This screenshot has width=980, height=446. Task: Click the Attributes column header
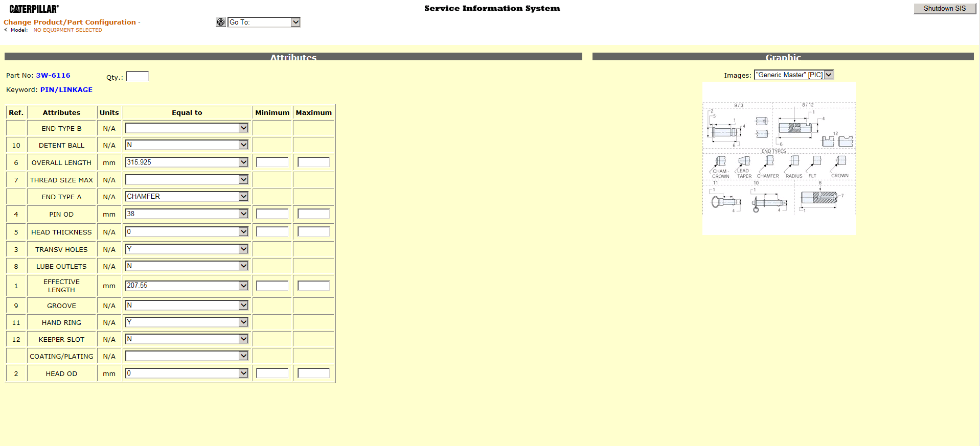[61, 112]
